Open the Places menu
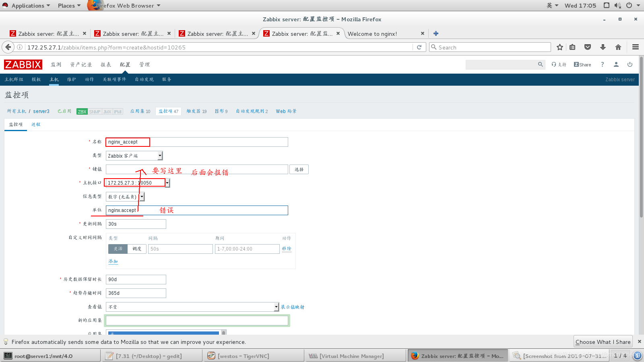Viewport: 644px width, 362px height. 69,5
